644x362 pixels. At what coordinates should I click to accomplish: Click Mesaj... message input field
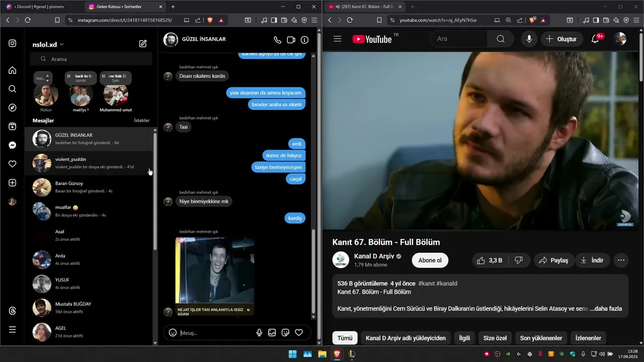point(216,333)
